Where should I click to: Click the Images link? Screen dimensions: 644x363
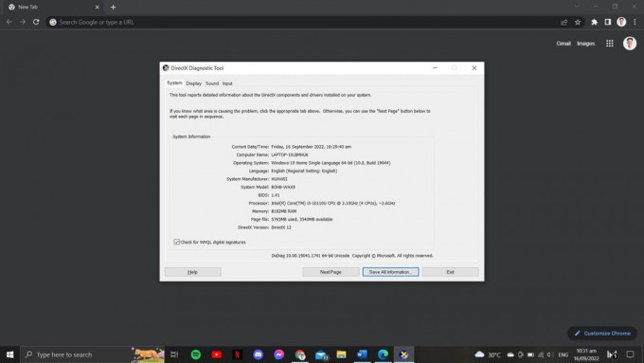pyautogui.click(x=585, y=44)
